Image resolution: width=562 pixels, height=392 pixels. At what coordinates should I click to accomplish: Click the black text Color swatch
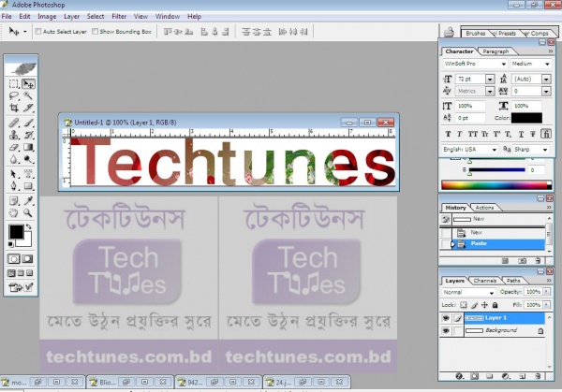(526, 118)
